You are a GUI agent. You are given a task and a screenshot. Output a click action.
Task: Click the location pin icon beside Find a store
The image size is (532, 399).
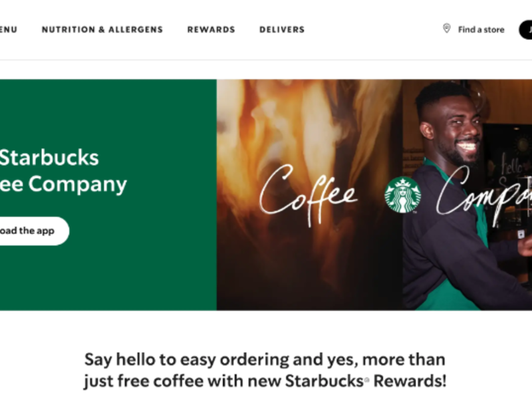click(x=446, y=29)
